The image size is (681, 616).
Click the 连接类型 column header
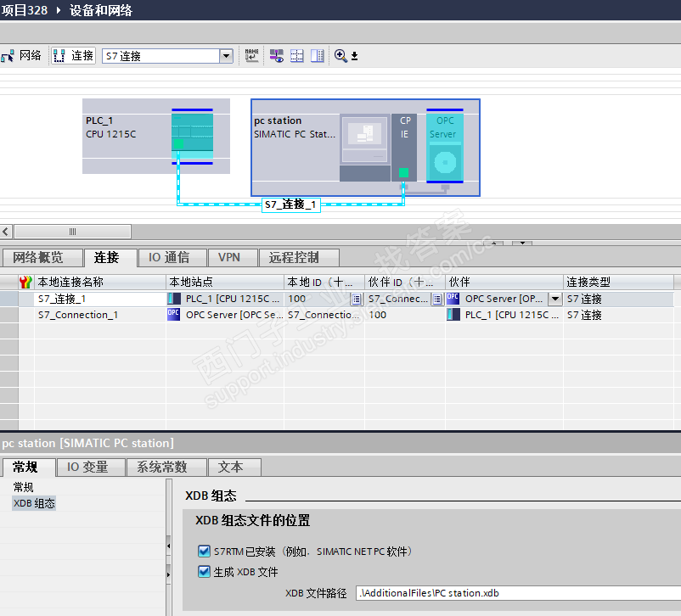[618, 283]
